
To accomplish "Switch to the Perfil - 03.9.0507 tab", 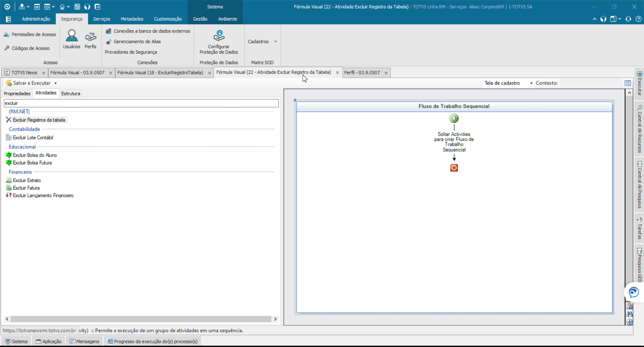I will (x=362, y=72).
